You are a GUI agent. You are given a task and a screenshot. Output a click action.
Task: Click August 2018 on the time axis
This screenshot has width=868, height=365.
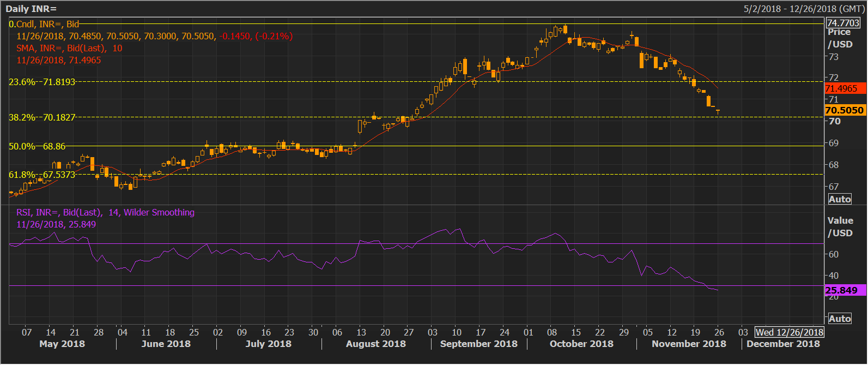point(375,344)
